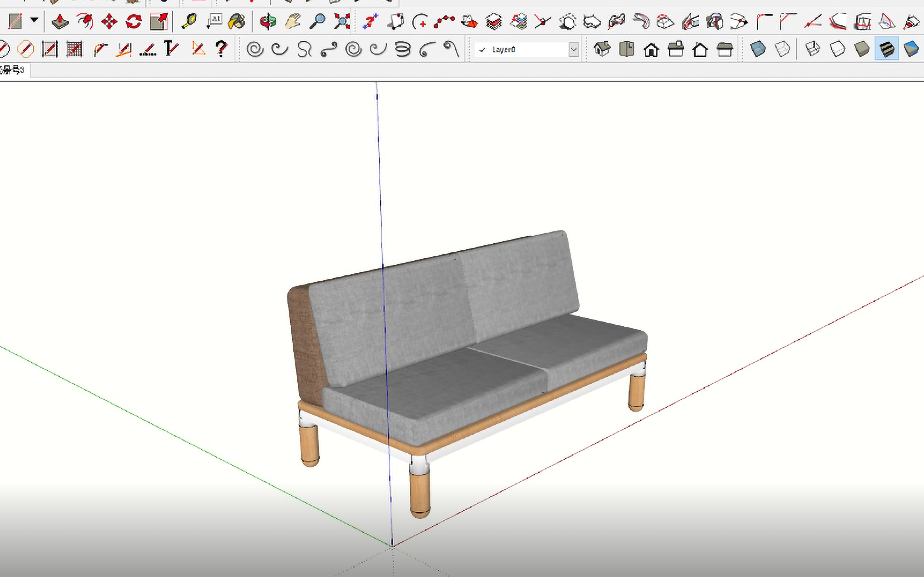924x577 pixels.
Task: Click the double-ring spiral icon
Action: click(x=354, y=49)
